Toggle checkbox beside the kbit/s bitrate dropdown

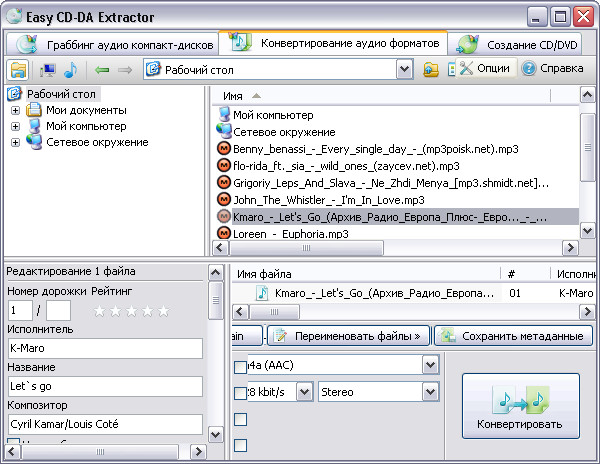tap(240, 392)
